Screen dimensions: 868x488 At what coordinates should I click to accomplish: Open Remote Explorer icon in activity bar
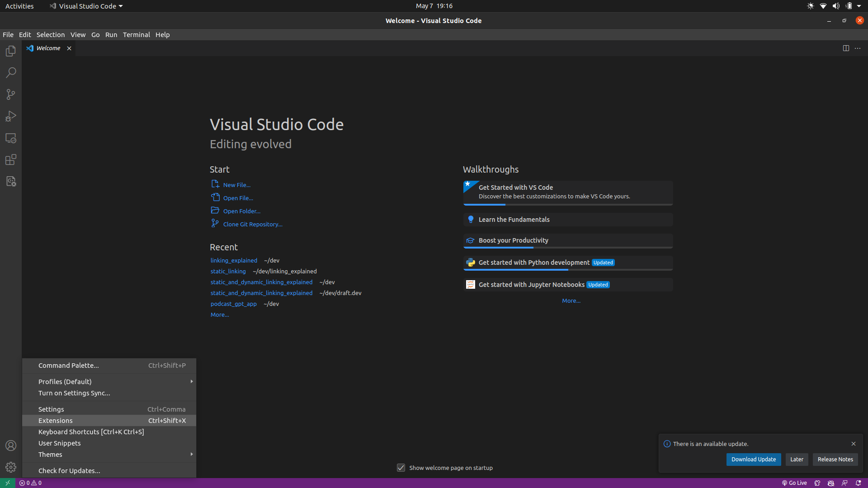click(x=11, y=138)
